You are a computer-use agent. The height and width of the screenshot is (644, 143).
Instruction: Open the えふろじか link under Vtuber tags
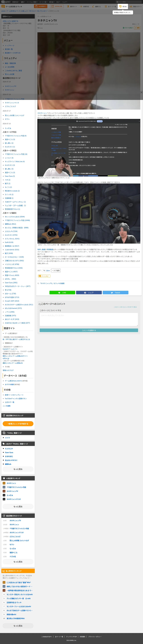point(9,449)
